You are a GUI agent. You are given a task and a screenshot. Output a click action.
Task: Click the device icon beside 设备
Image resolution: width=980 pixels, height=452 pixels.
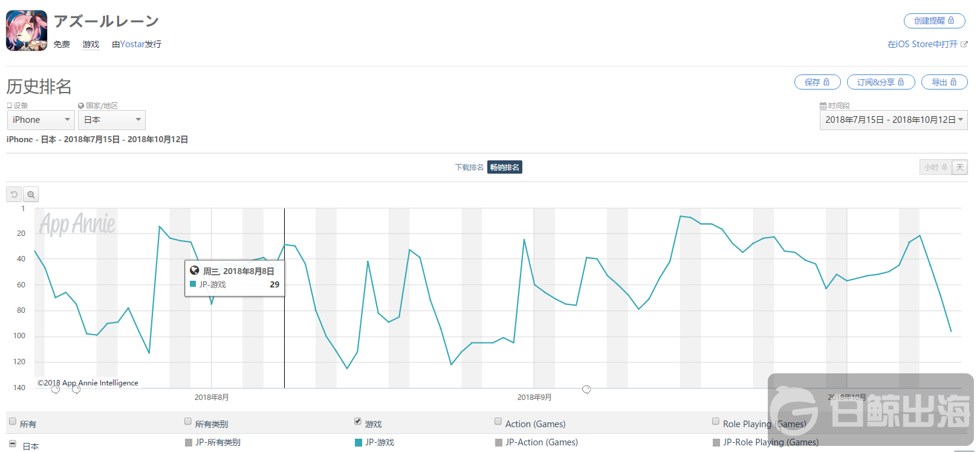coord(9,105)
